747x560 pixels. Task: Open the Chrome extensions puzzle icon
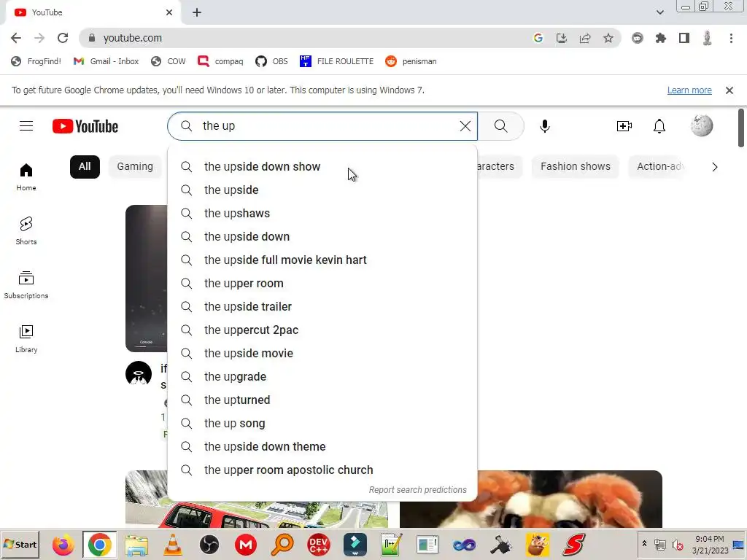pyautogui.click(x=661, y=38)
